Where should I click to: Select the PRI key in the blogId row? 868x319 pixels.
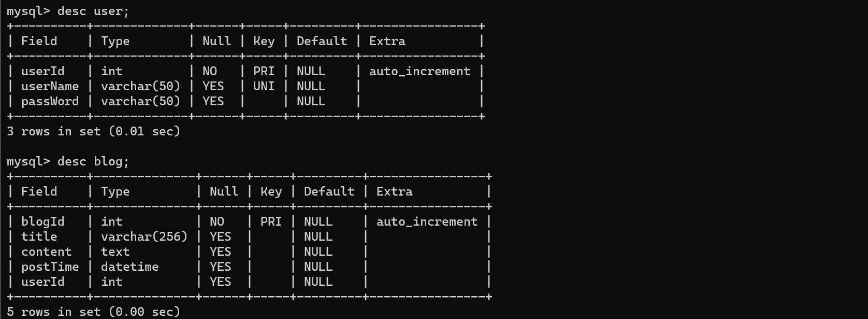pos(271,221)
